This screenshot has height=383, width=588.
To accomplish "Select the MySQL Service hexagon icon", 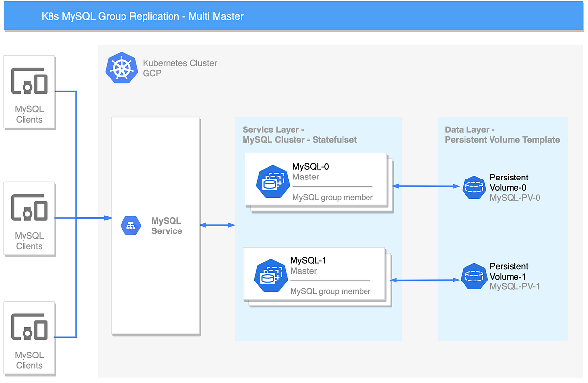I will [130, 225].
